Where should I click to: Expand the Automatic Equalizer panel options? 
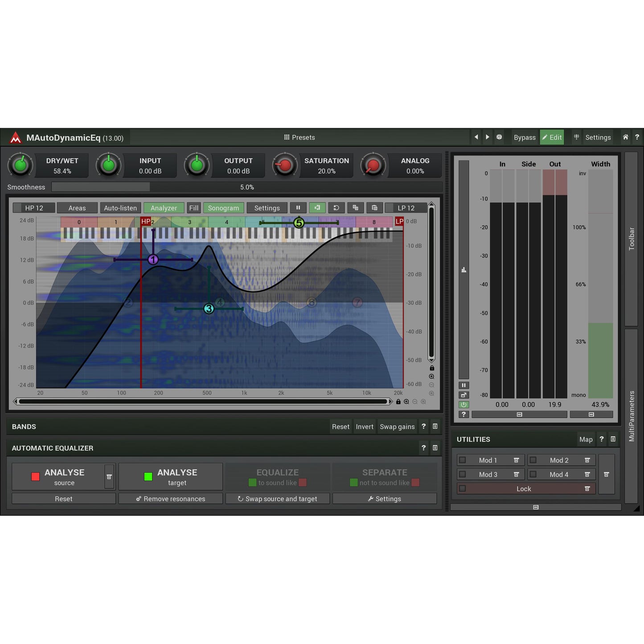click(x=435, y=448)
